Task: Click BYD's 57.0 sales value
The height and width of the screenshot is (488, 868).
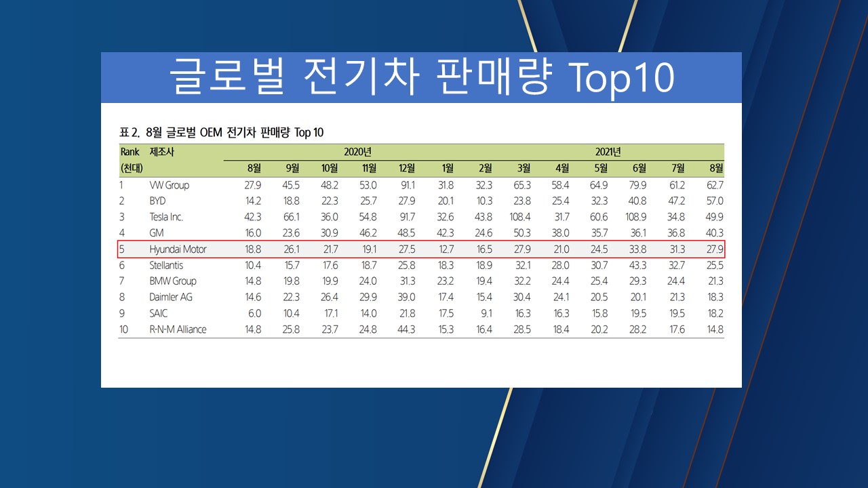Action: point(715,201)
